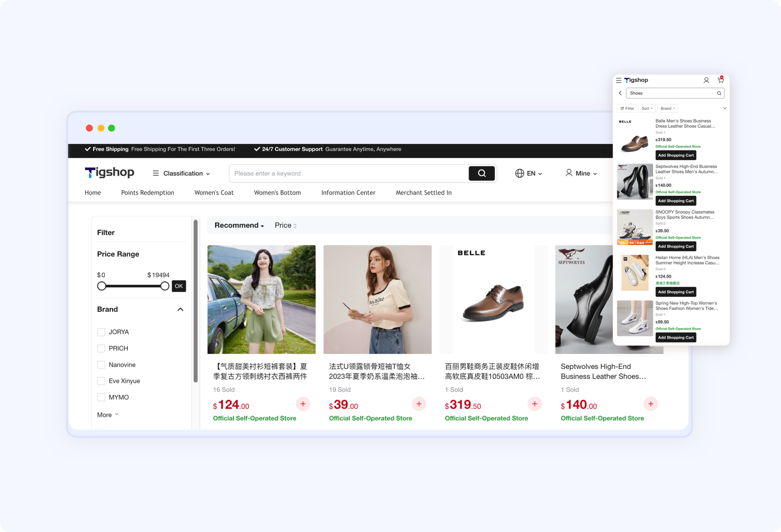
Task: Add the $319.50 Belle shoes to cart
Action: click(534, 404)
